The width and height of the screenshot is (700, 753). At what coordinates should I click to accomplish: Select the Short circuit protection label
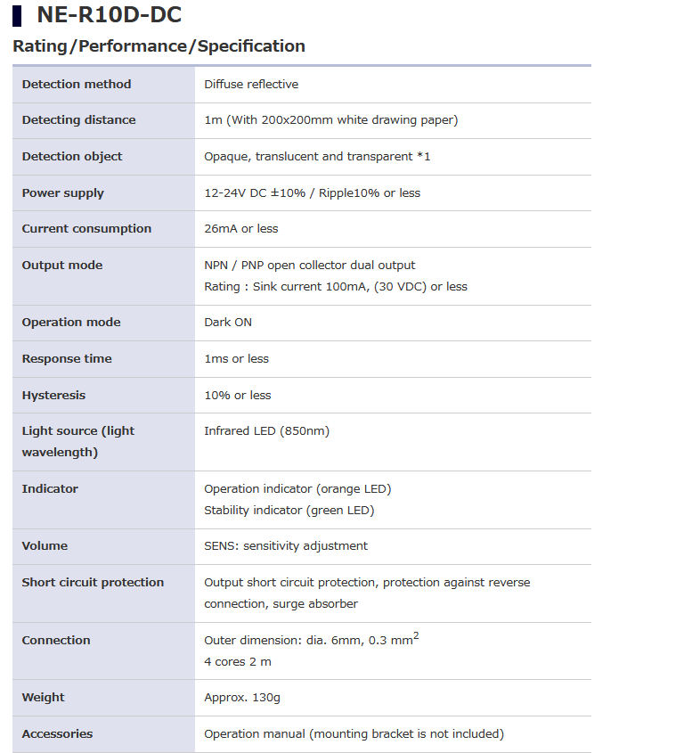(94, 583)
